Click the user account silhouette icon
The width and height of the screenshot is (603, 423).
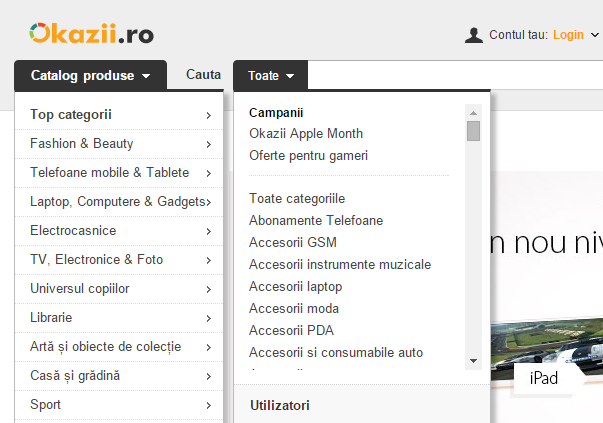[x=473, y=35]
